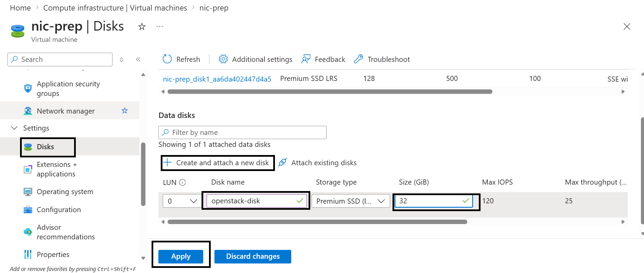
Task: Click sidebar scroll down arrow
Action: 143,258
